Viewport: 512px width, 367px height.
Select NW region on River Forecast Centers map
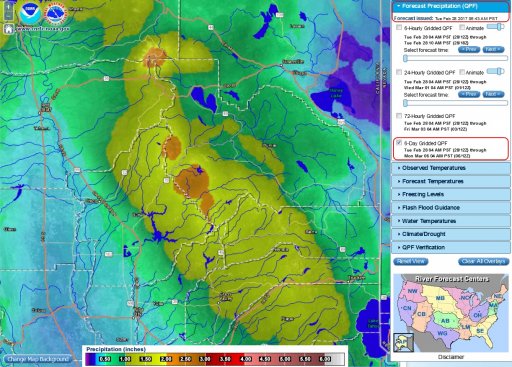[x=412, y=291]
